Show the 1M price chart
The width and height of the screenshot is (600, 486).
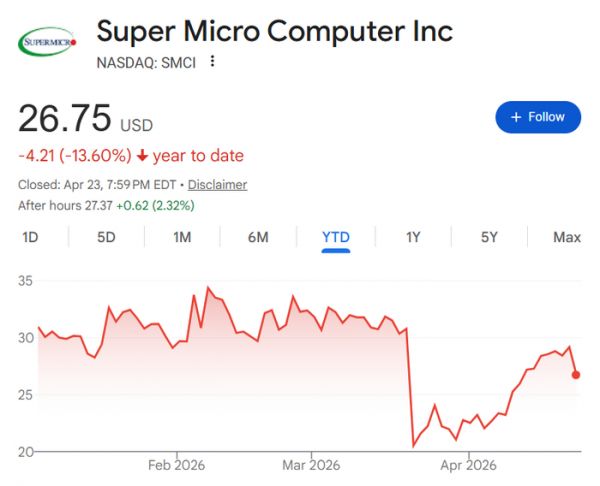point(182,237)
